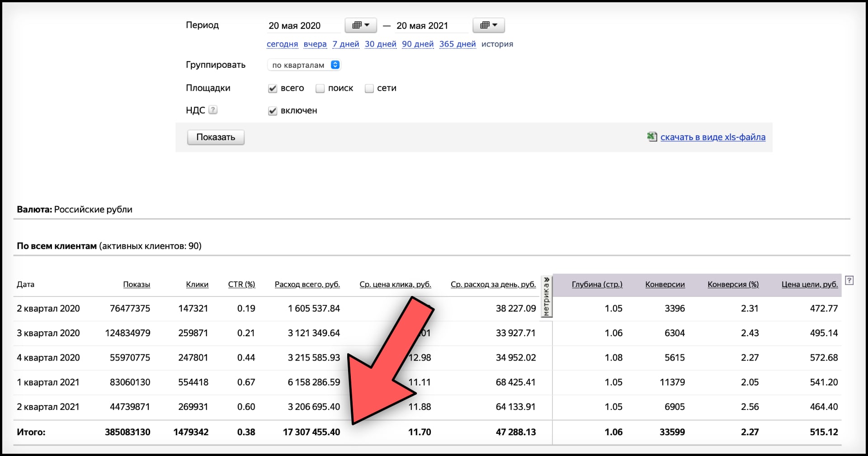Click impressions value 124834979
The image size is (868, 456).
coord(127,333)
